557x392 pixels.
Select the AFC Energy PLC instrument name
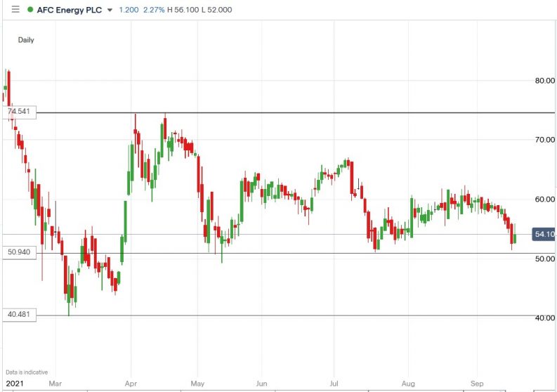[69, 10]
